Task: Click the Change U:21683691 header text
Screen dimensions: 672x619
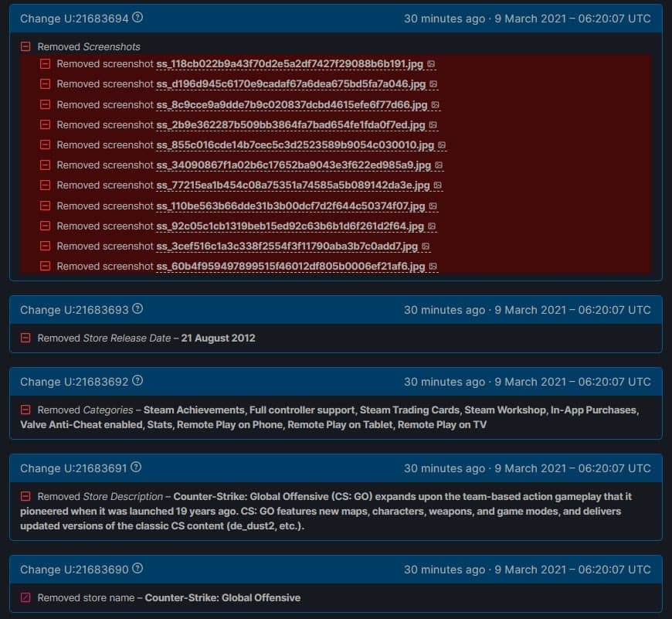Action: 73,468
